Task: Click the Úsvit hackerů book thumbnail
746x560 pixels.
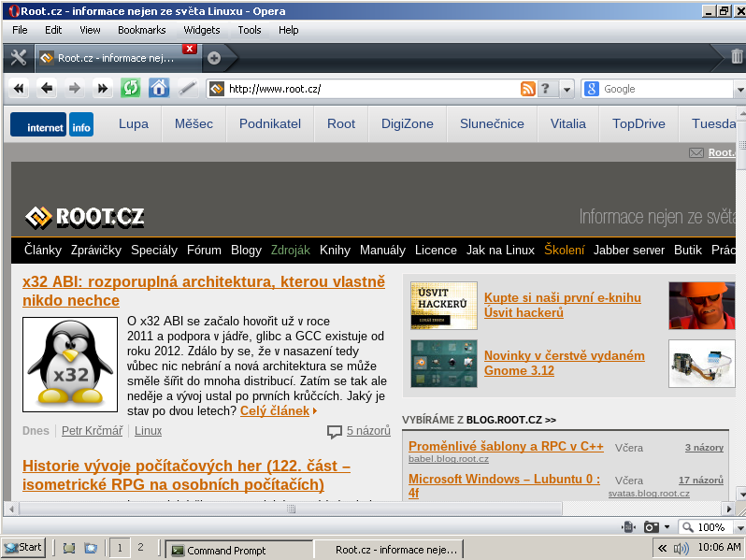Action: [x=444, y=306]
